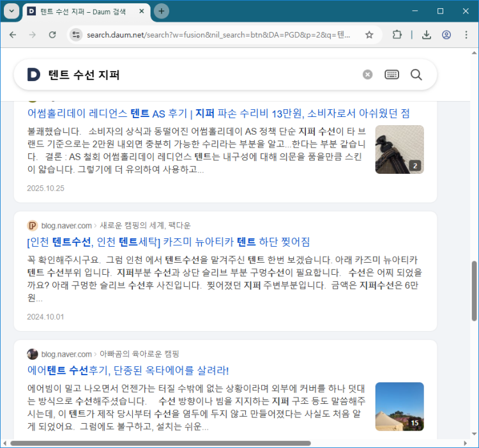479x448 pixels.
Task: Go back to previous page
Action: (13, 35)
